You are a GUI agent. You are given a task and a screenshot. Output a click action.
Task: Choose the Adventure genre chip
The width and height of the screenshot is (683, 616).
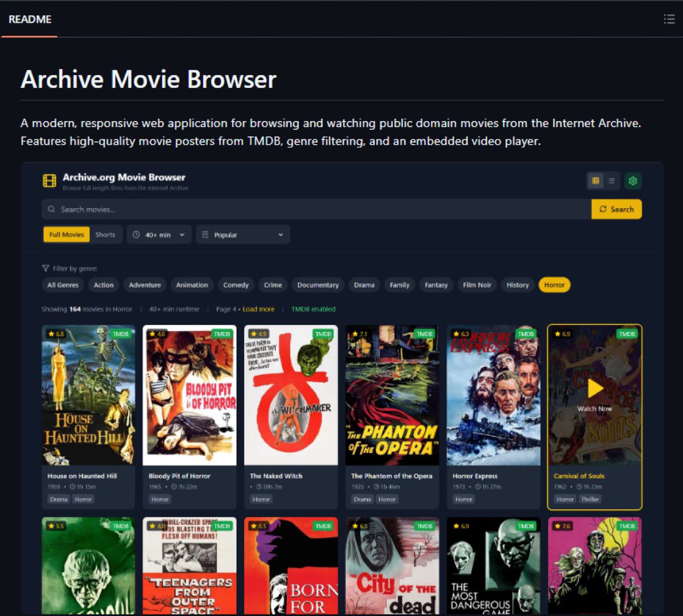click(x=145, y=285)
